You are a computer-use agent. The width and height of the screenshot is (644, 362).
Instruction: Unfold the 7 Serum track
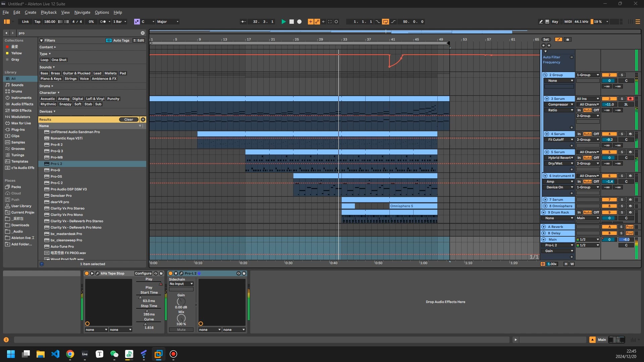tap(545, 200)
